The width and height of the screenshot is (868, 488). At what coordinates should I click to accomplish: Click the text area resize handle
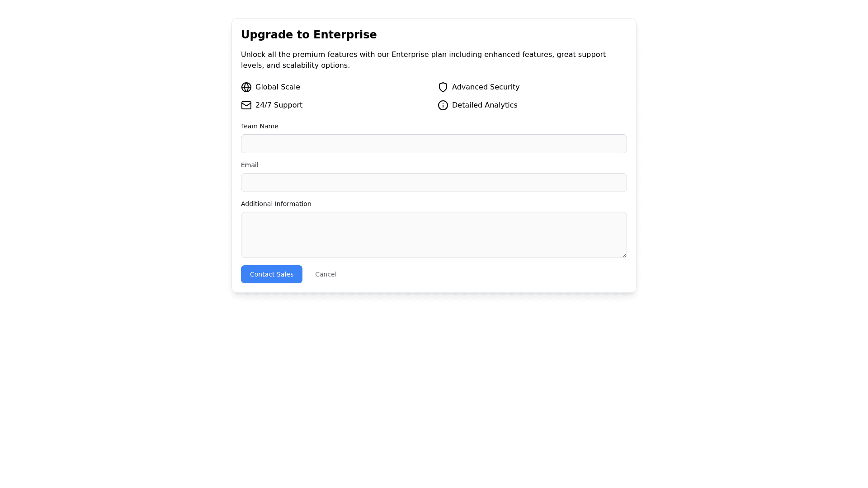(x=624, y=255)
